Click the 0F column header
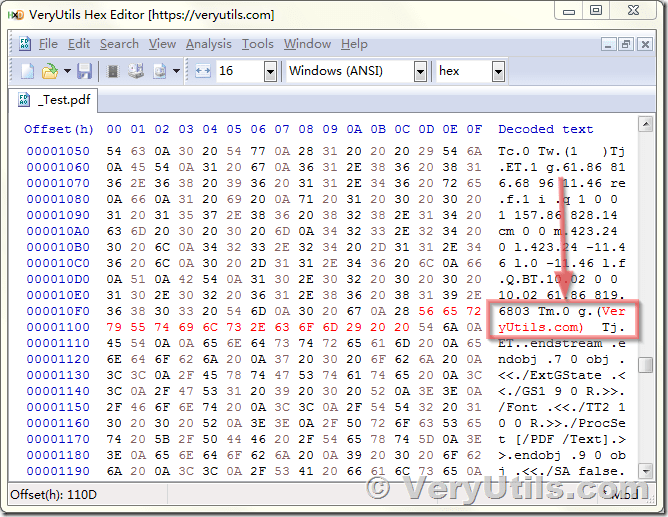 (474, 129)
